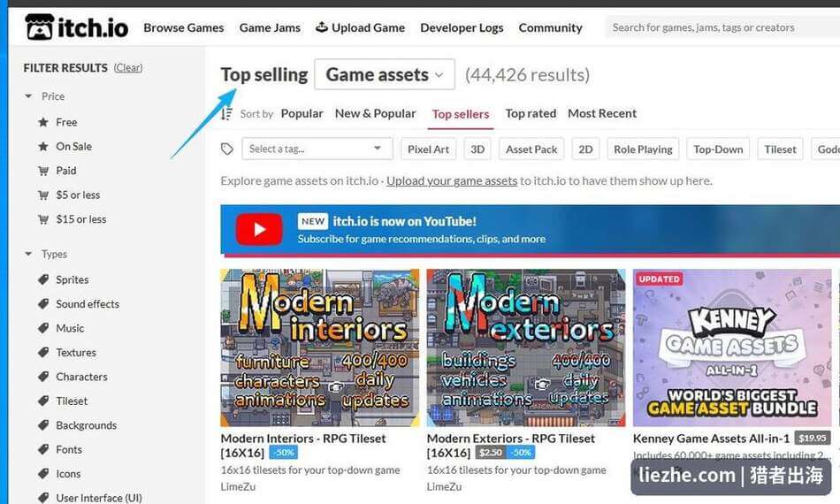This screenshot has height=504, width=840.
Task: Open Kenney Game Assets thumbnail
Action: pos(732,347)
